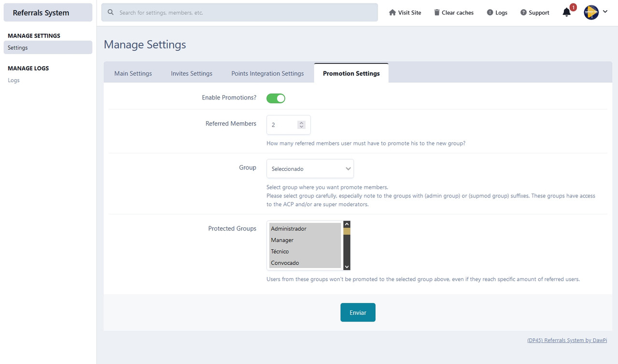Open the Invites Settings tab
Viewport: 618px width, 364px height.
tap(191, 73)
